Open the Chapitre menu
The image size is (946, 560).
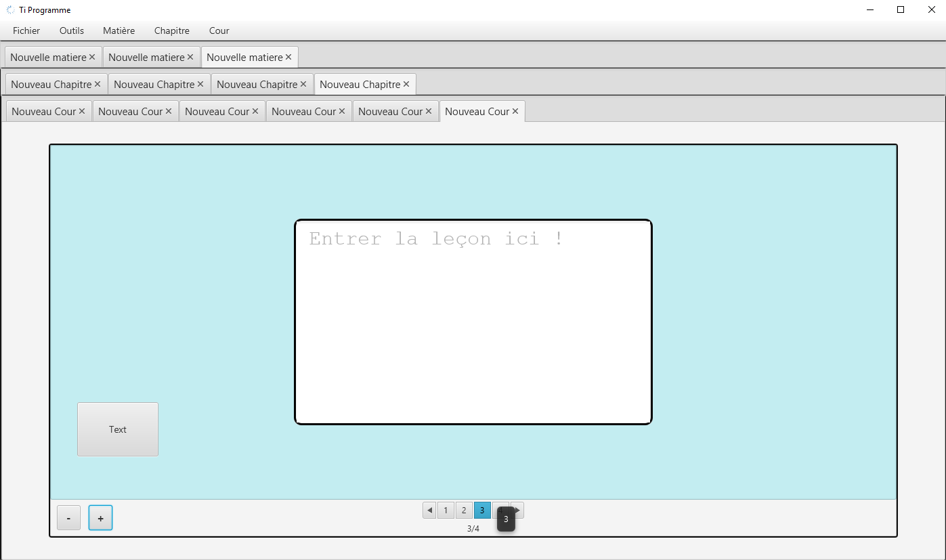click(x=172, y=30)
